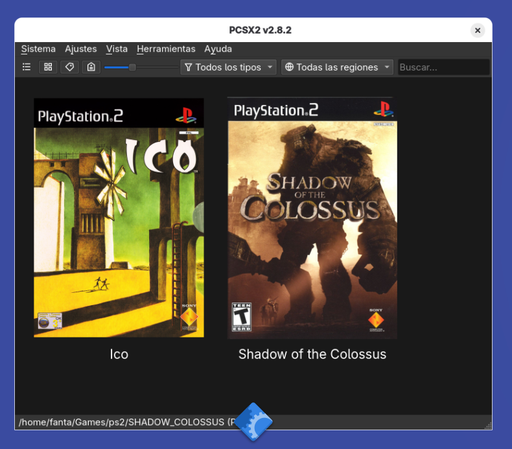Viewport: 512px width, 449px height.
Task: Toggle showing game titles with tag icon
Action: (70, 67)
